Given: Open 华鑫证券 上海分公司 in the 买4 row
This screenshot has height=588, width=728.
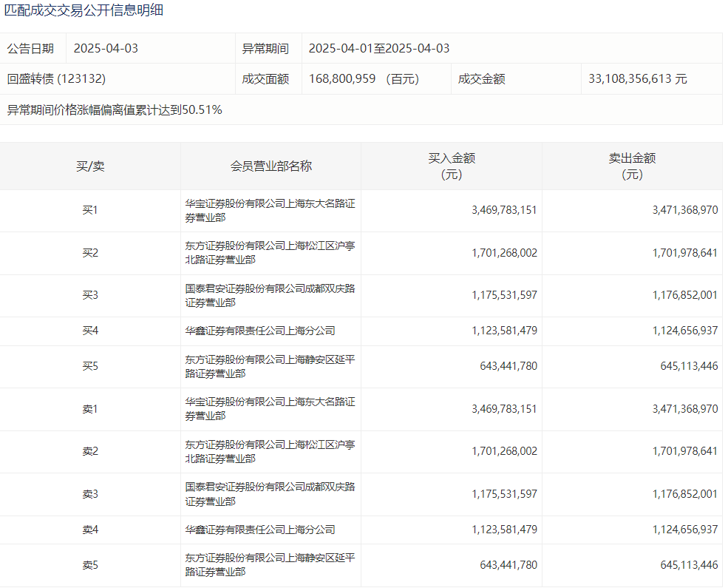Looking at the screenshot, I should (x=260, y=331).
